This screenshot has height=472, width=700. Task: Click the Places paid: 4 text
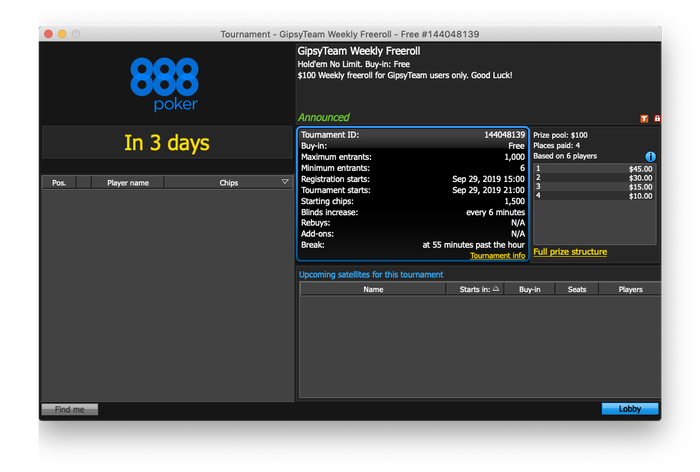click(x=556, y=146)
